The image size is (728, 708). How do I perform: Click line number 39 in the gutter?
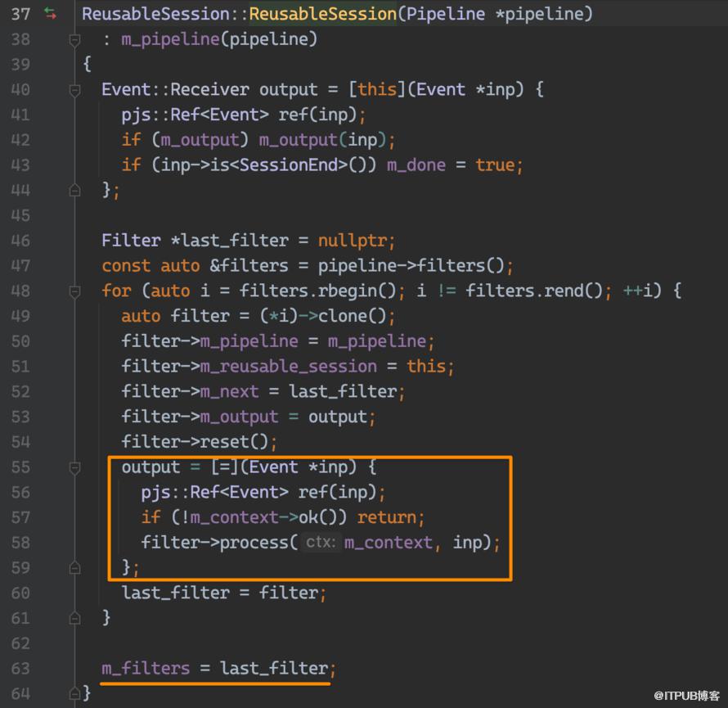point(21,65)
